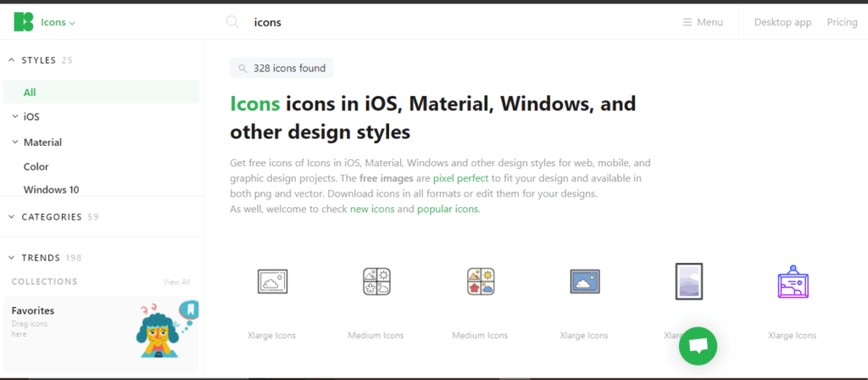Choose the Windows 10 style

(51, 189)
